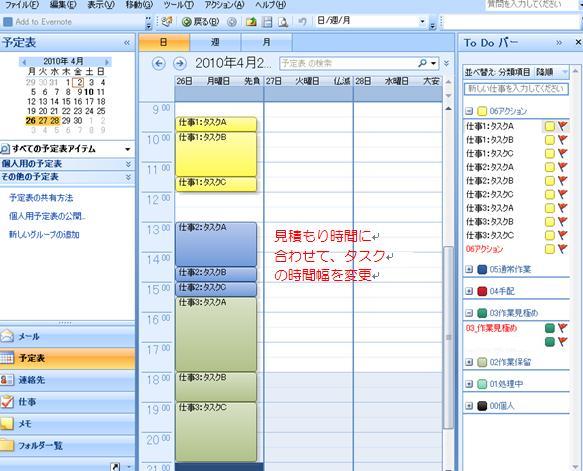Screen dimensions: 583x471
Task: Open すべての予定表アイテム dropdown
Action: tap(128, 149)
